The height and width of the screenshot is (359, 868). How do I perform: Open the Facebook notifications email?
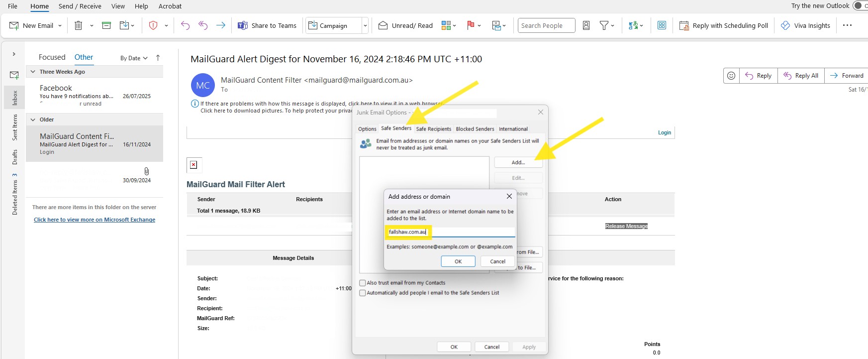coord(95,95)
